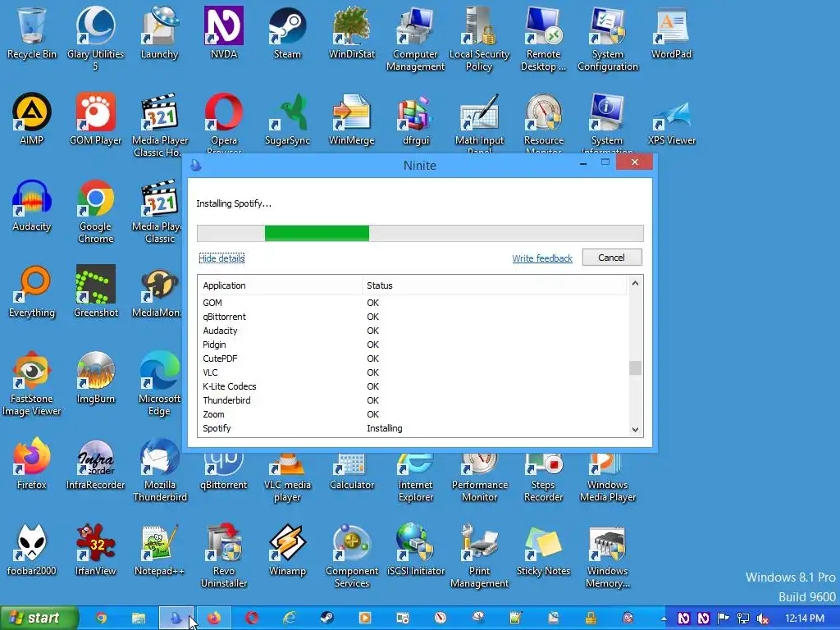
Task: Select the AIMP desktop shortcut
Action: point(32,118)
